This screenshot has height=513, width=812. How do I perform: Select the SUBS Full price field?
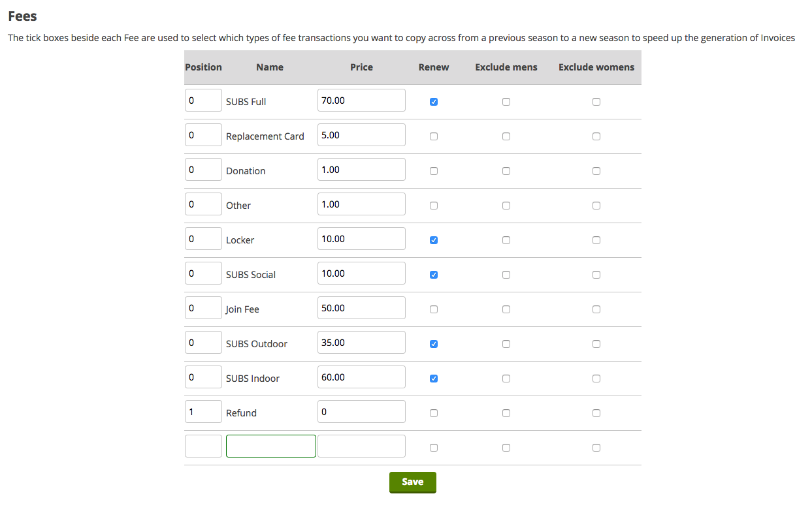(x=361, y=100)
